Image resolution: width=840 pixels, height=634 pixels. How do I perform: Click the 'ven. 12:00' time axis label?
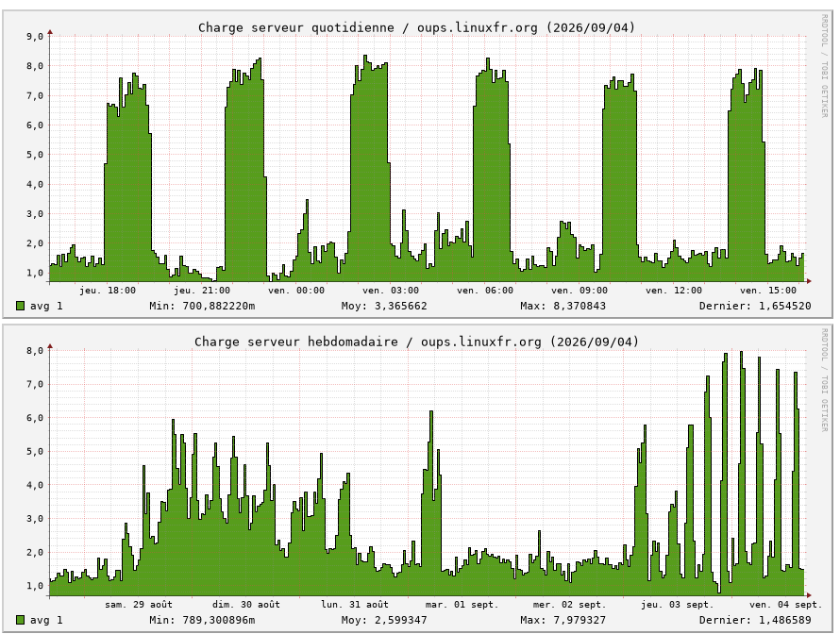(673, 291)
